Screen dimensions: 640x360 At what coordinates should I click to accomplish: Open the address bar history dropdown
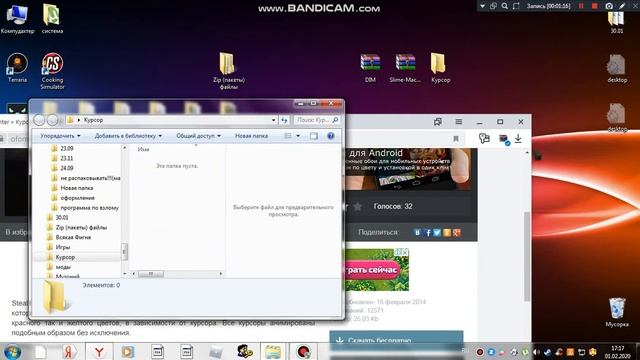click(x=273, y=120)
